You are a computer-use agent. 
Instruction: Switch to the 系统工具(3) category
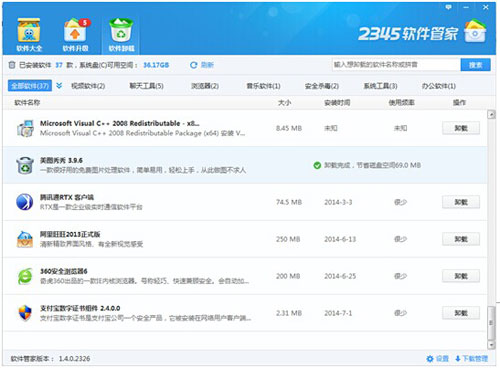pyautogui.click(x=380, y=86)
